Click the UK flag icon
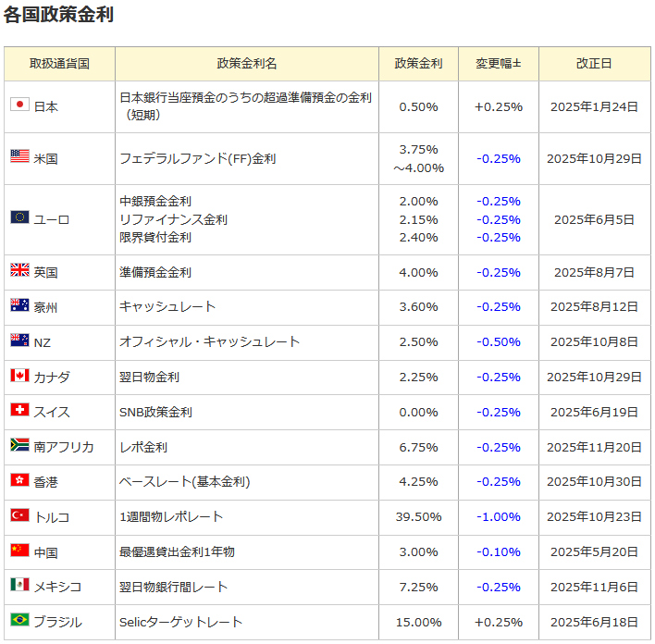The width and height of the screenshot is (655, 644). coord(19,270)
